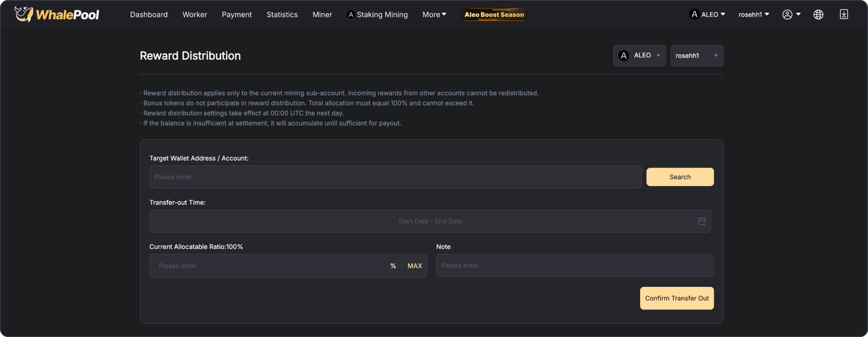Open Staking Mining page

[x=377, y=14]
